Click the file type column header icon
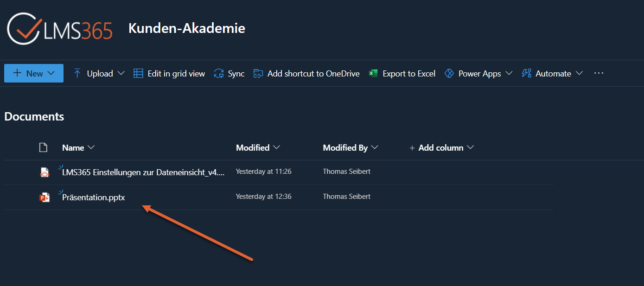The height and width of the screenshot is (286, 644). pyautogui.click(x=43, y=148)
